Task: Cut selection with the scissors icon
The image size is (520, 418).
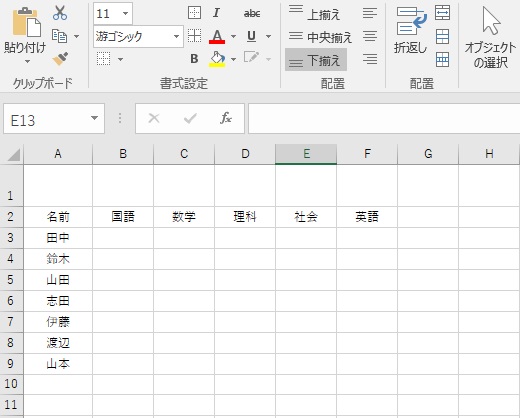Action: coord(60,12)
